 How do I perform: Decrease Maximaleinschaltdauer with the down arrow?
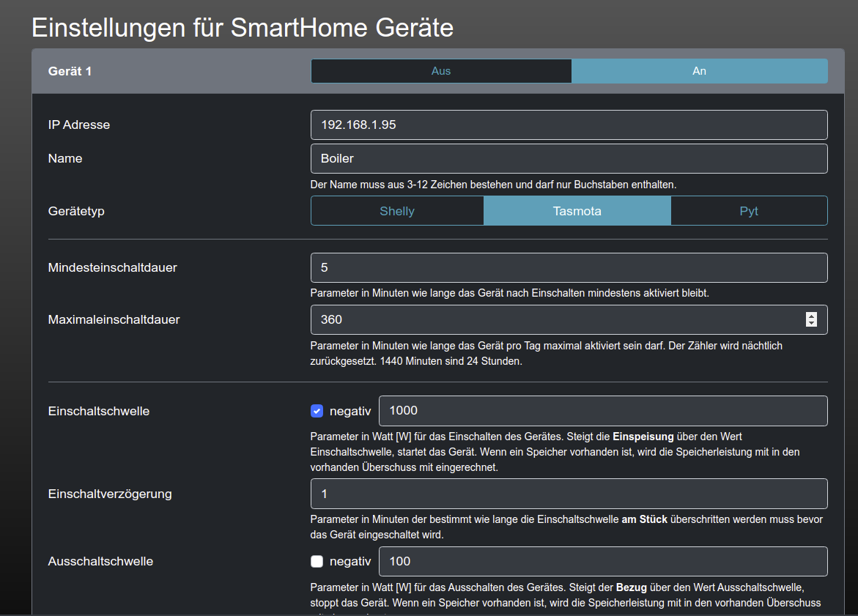click(x=811, y=323)
